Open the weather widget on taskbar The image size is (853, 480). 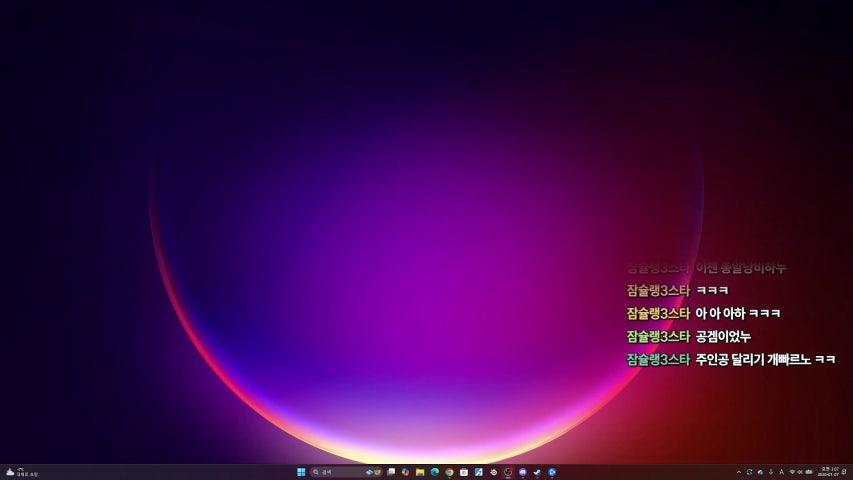20,472
